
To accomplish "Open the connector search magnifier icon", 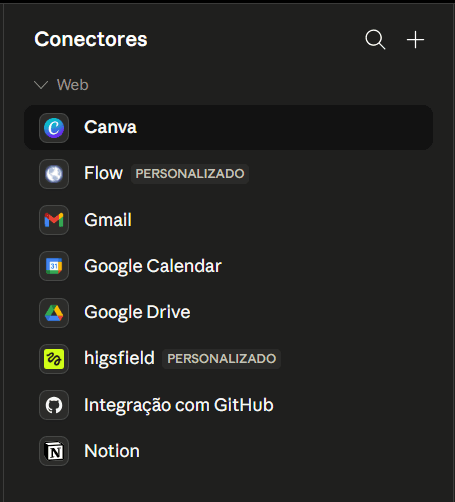I will coord(375,40).
